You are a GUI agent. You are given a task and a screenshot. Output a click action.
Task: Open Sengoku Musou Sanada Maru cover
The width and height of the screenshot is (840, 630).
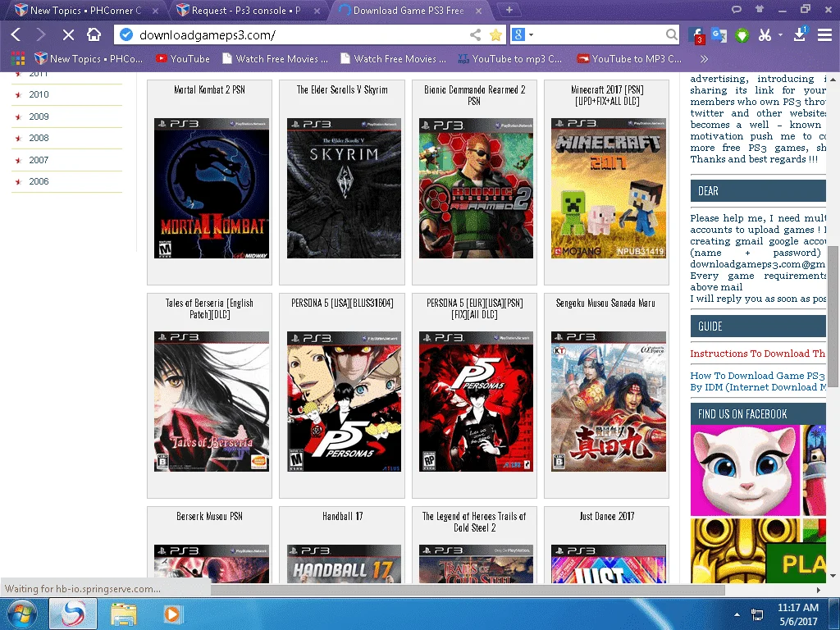(609, 401)
